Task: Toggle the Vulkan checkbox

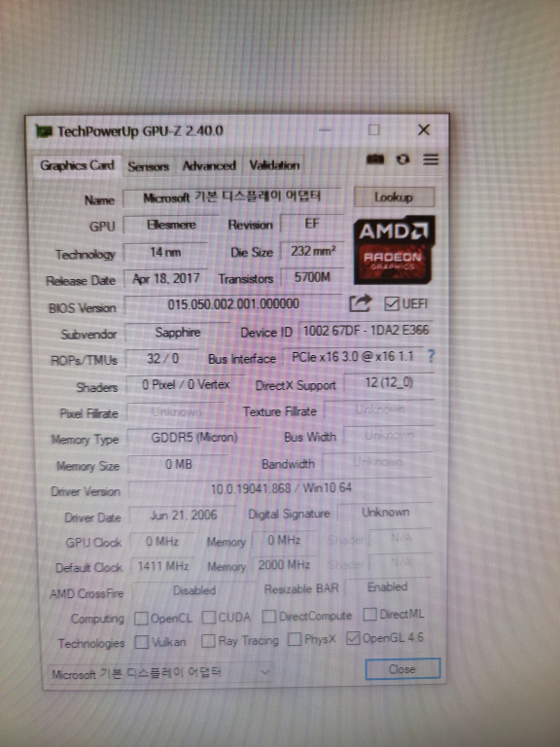Action: (x=141, y=642)
